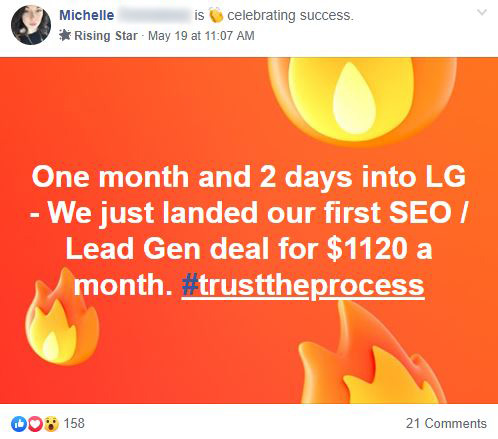Click the large fire emoji at top
This screenshot has width=498, height=439.
pos(362,100)
